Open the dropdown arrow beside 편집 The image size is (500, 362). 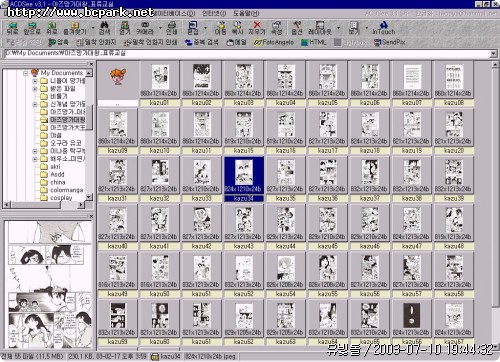click(x=205, y=28)
